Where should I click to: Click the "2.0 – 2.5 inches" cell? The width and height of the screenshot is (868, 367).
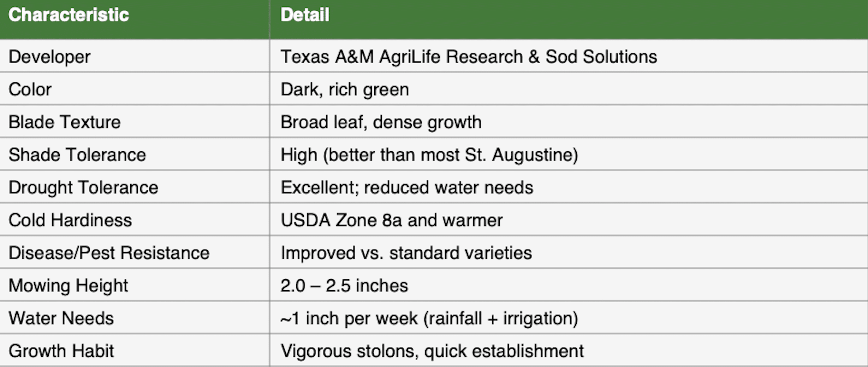[x=344, y=285]
